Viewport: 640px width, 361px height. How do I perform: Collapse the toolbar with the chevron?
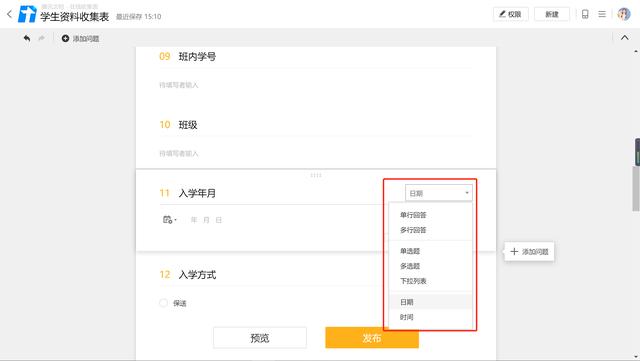click(624, 38)
